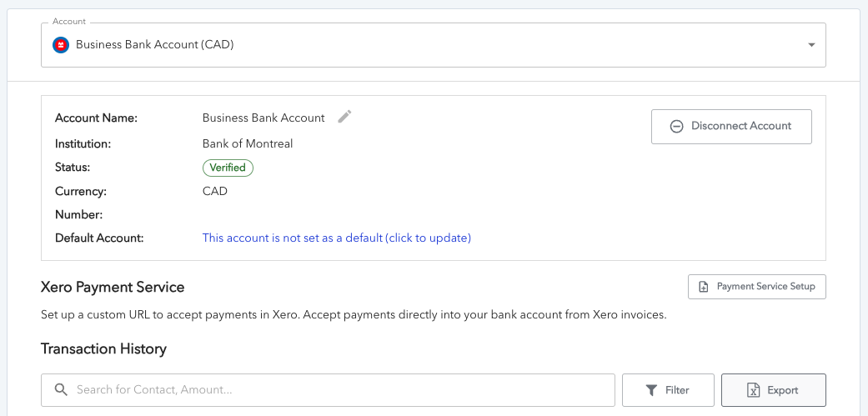Click the Business Bank Account name text
The width and height of the screenshot is (868, 416).
(x=263, y=118)
